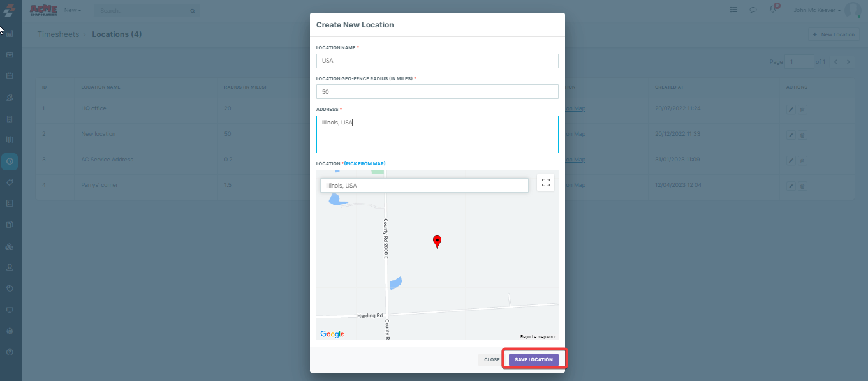Go to previous page of locations
The height and width of the screenshot is (381, 868).
point(836,62)
